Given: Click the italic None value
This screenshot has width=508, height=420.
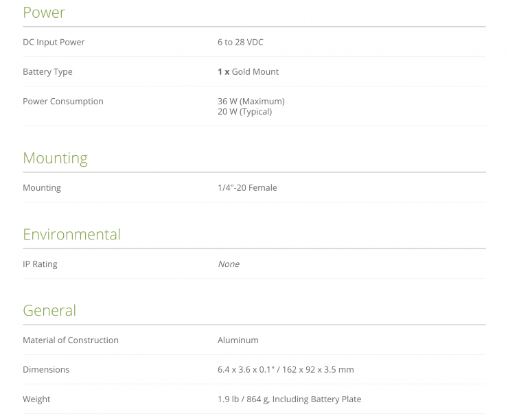Looking at the screenshot, I should 229,264.
